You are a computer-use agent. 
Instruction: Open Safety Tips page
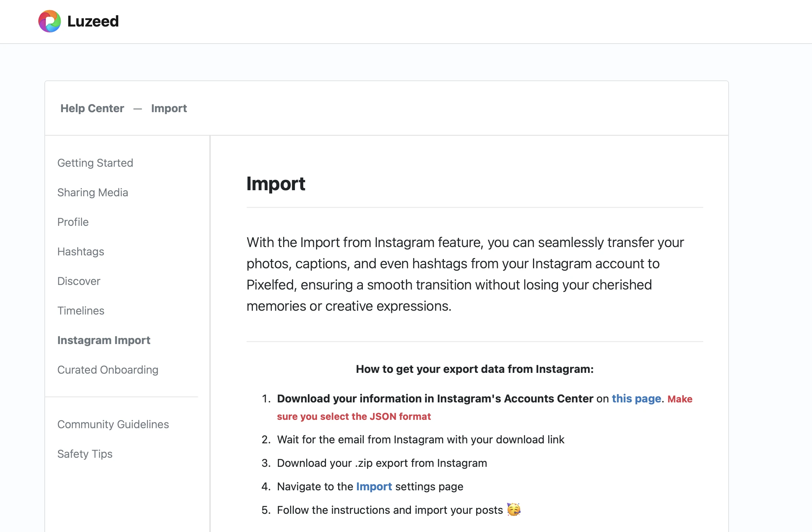click(85, 454)
